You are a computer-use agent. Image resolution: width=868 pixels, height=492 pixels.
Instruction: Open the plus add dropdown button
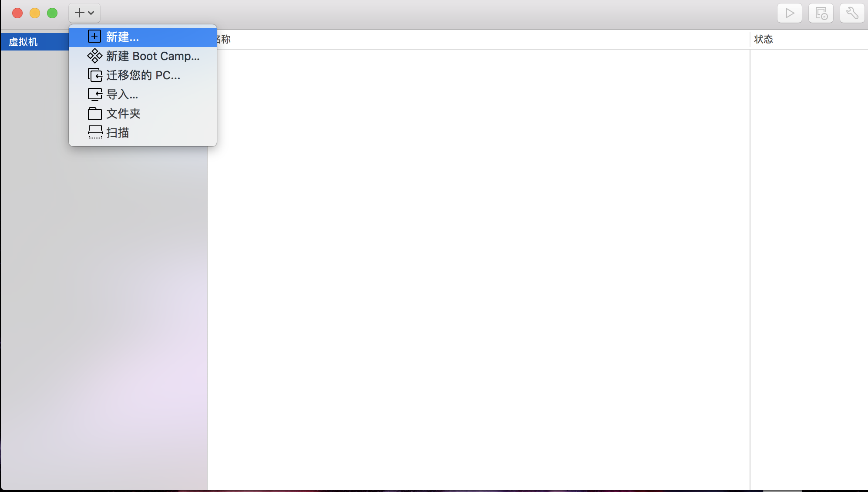pos(84,13)
